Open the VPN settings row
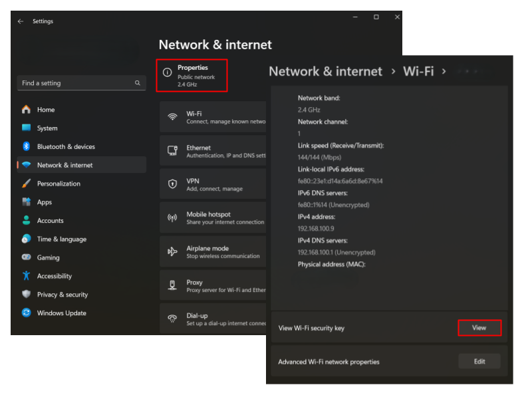This screenshot has width=532, height=399. pos(213,184)
